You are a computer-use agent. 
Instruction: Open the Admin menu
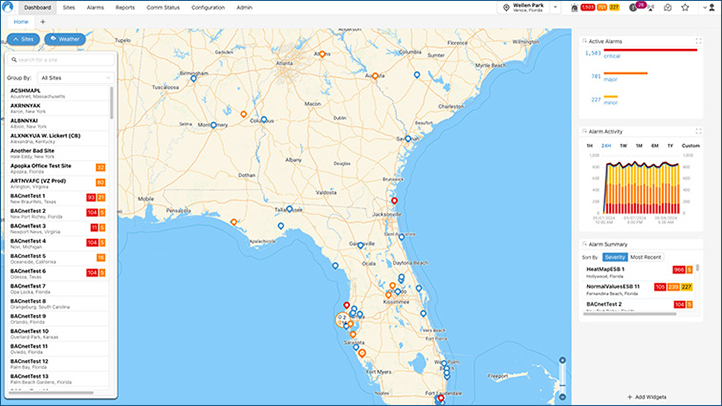(x=244, y=7)
